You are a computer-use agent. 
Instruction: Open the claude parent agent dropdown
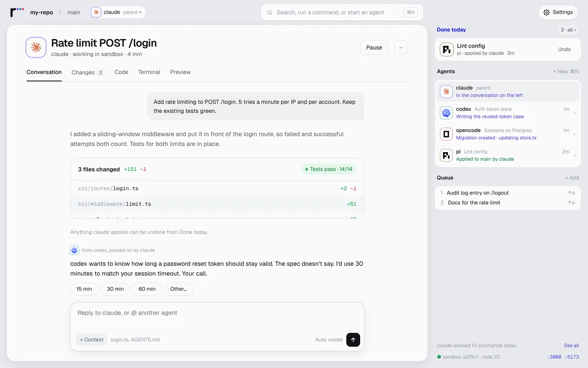[118, 12]
